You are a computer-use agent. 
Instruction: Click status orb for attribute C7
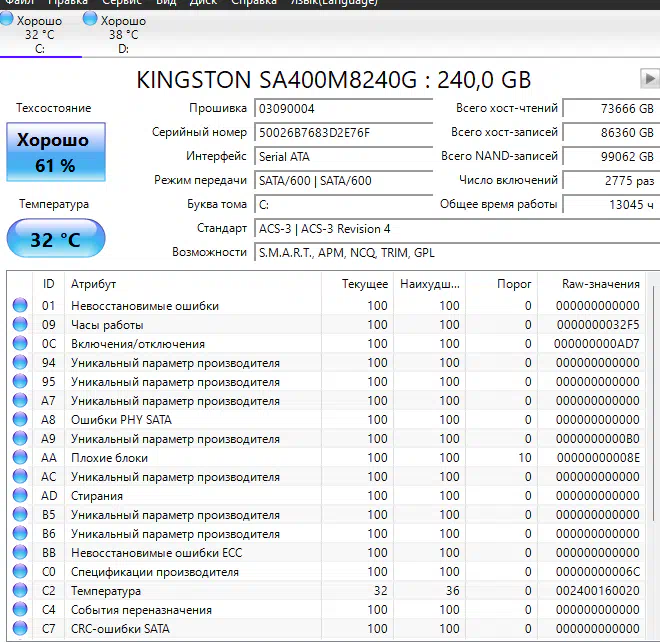pyautogui.click(x=20, y=628)
